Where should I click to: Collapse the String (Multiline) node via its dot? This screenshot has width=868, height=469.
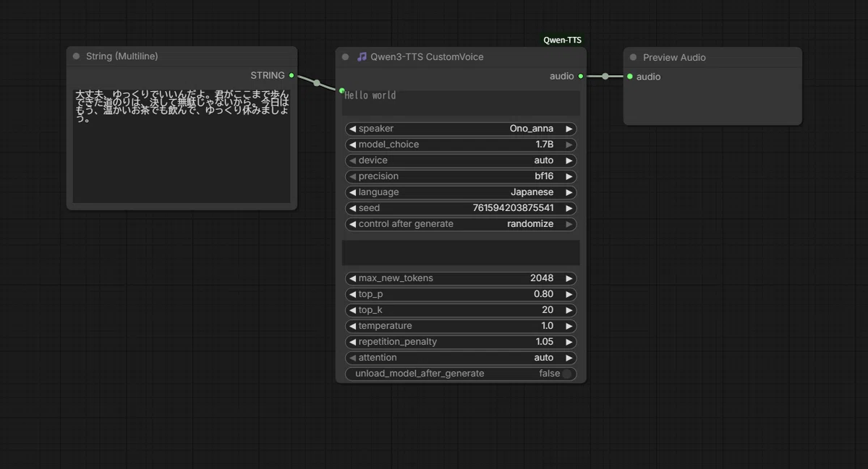77,56
